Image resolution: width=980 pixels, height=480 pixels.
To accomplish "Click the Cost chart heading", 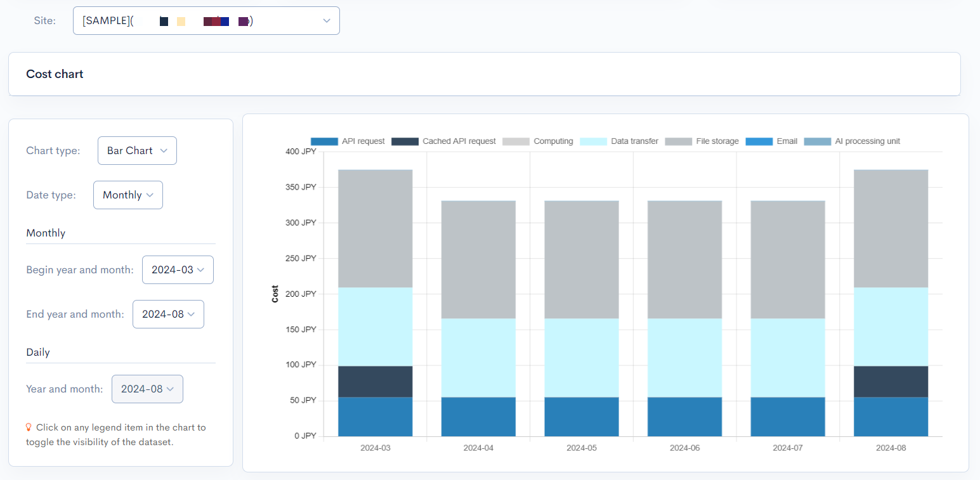I will pos(55,74).
